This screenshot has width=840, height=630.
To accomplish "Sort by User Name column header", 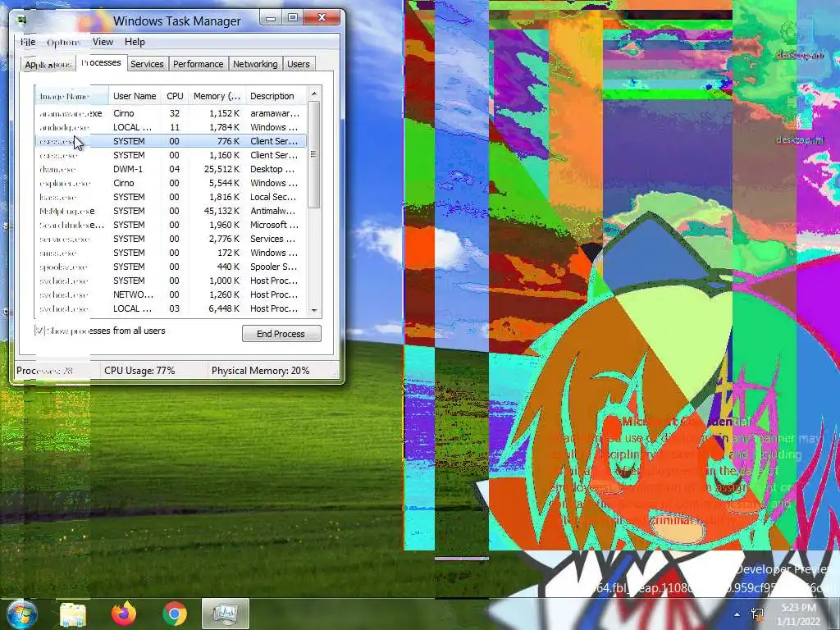I will point(135,96).
